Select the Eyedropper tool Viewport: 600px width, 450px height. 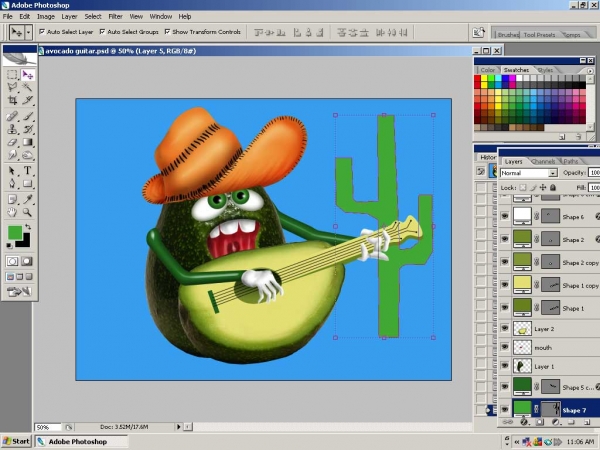[x=28, y=199]
